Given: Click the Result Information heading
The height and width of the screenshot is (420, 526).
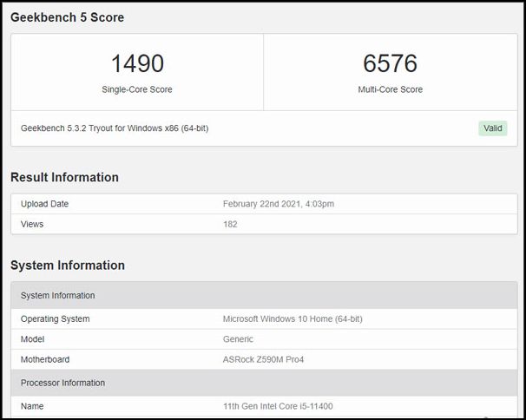Looking at the screenshot, I should (x=64, y=177).
